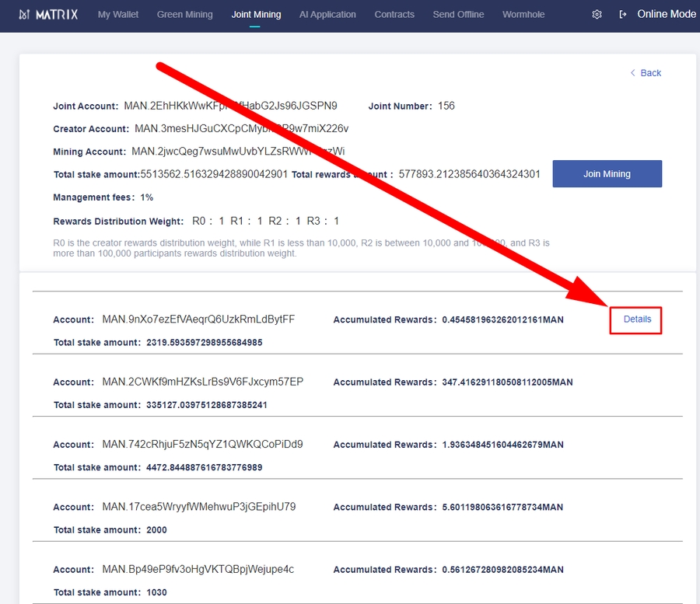This screenshot has height=604, width=700.
Task: Navigate to the Contracts section
Action: point(394,14)
